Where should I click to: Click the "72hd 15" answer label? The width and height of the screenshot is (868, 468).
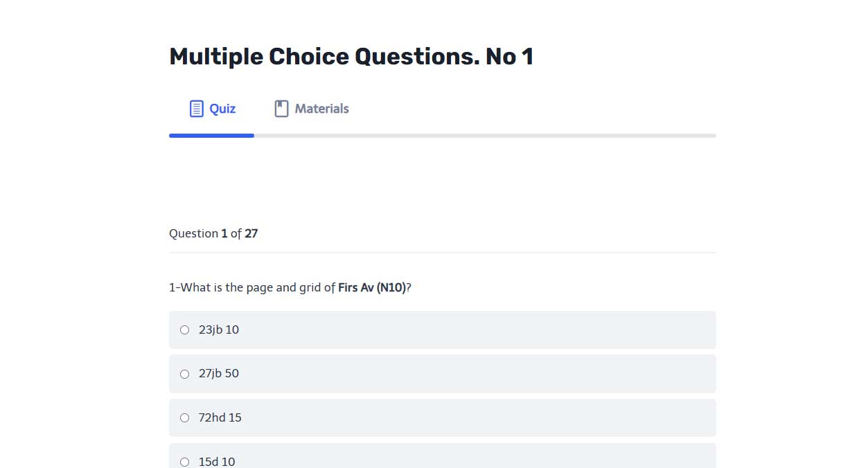coord(220,418)
